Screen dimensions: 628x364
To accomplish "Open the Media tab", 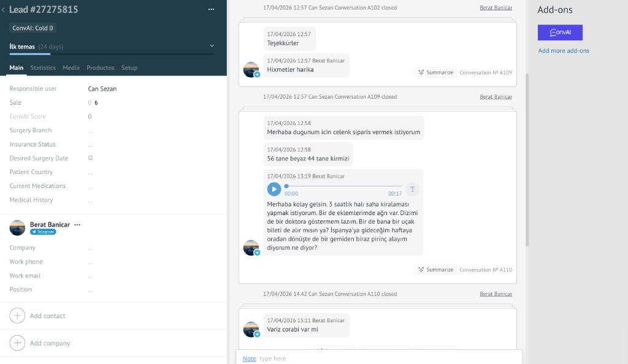I will 71,67.
